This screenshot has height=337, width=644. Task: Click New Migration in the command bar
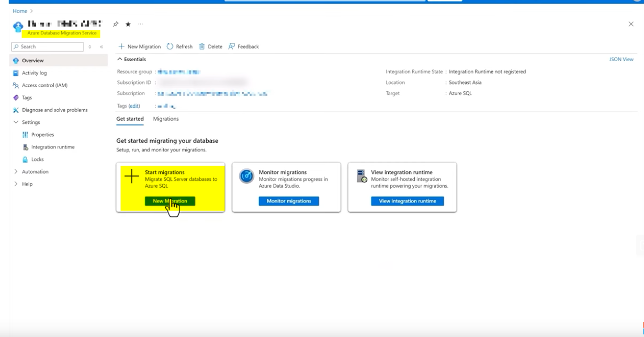(140, 47)
